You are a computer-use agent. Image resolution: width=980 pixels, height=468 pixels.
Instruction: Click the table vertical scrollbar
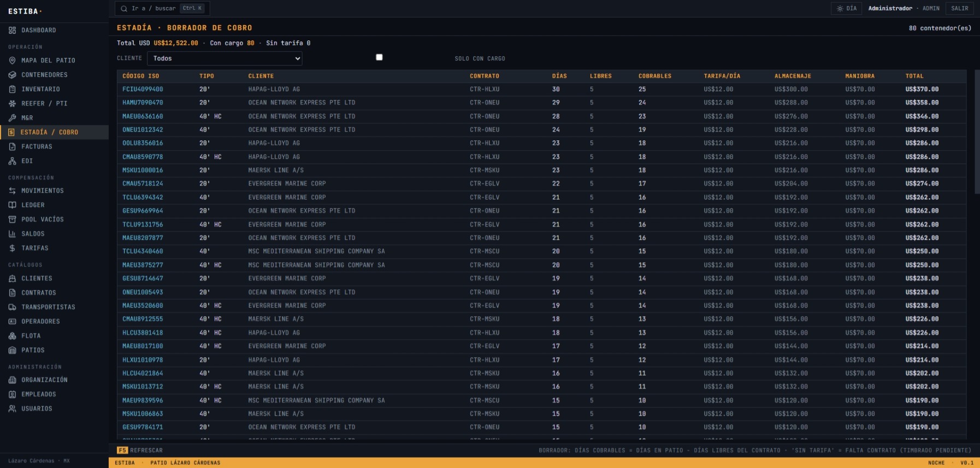(977, 131)
